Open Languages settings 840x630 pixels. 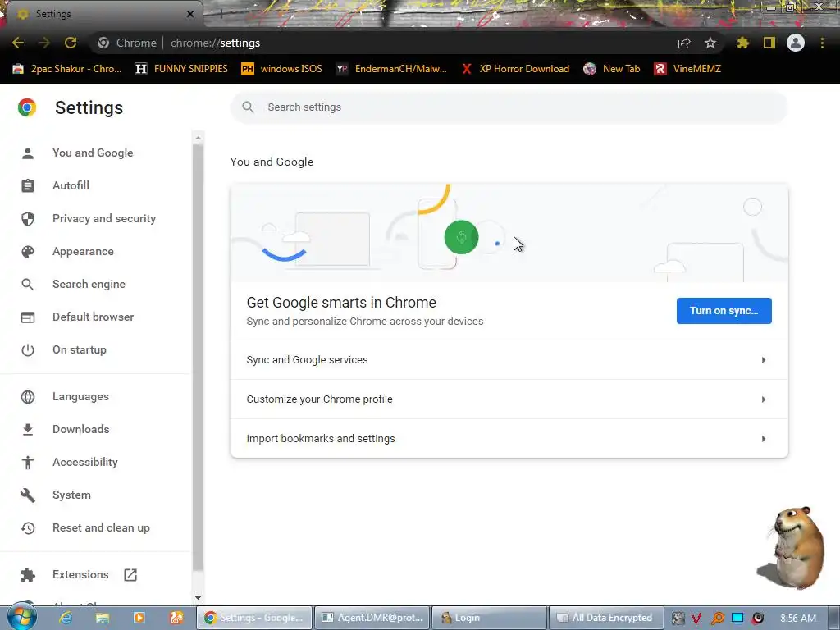coord(80,396)
